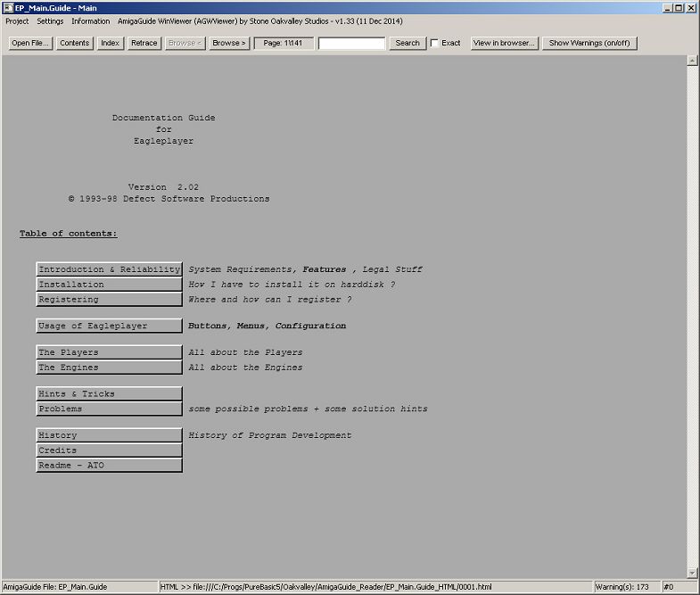Image resolution: width=700 pixels, height=595 pixels.
Task: Follow the Installation guide link
Action: pyautogui.click(x=110, y=285)
